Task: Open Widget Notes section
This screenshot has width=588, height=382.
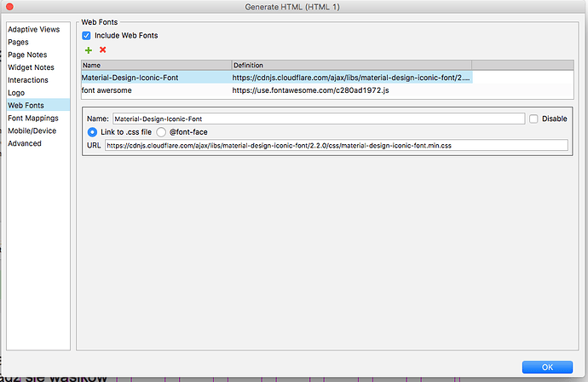Action: [x=32, y=67]
